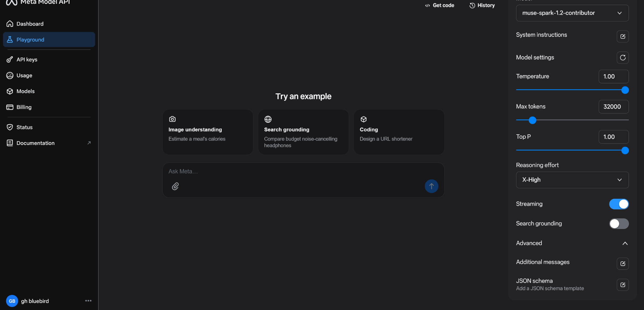644x310 pixels.
Task: Open Models in the sidebar
Action: tap(49, 91)
